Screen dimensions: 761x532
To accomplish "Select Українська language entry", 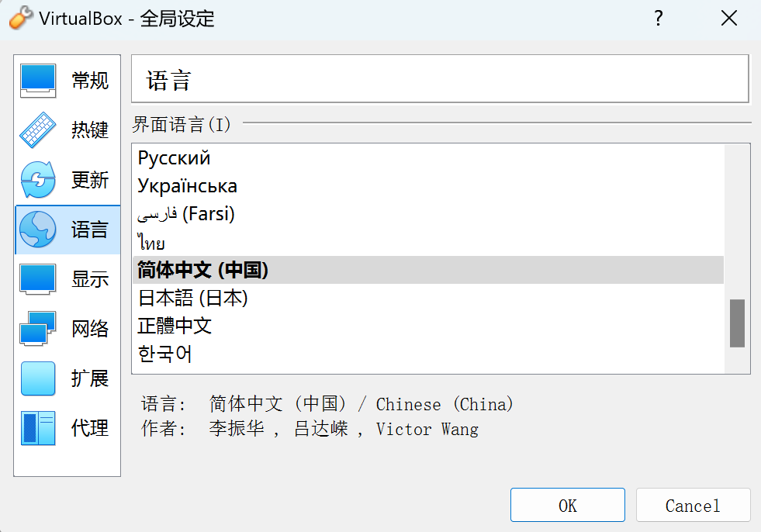I will [428, 186].
